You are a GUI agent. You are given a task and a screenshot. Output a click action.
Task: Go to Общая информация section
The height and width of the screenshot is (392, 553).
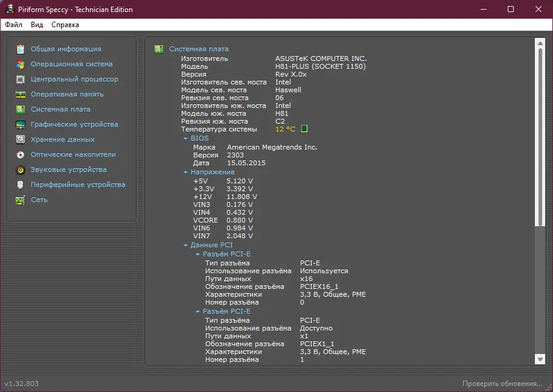pos(66,49)
